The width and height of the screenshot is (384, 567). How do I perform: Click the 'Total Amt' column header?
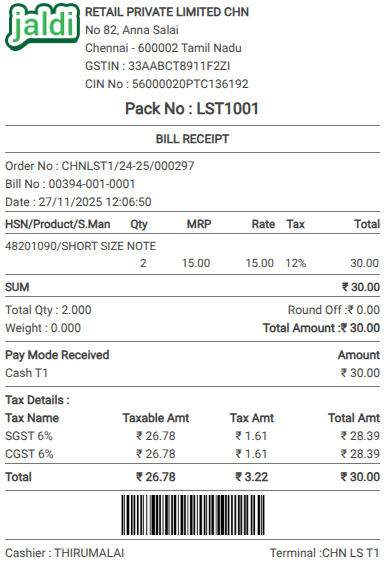[354, 418]
